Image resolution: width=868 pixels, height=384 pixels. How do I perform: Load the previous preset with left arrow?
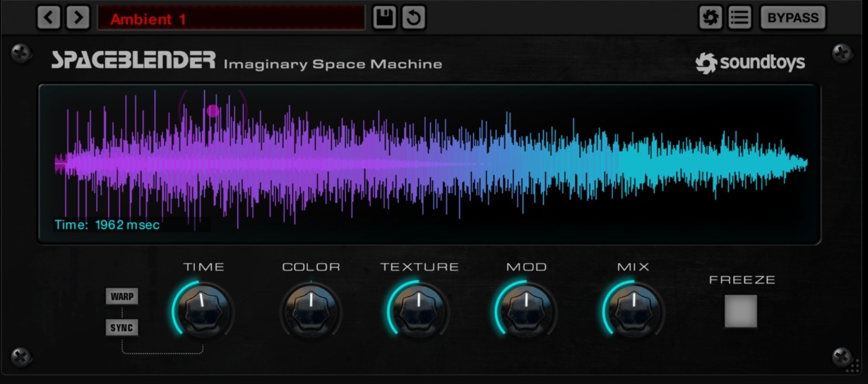(x=49, y=17)
